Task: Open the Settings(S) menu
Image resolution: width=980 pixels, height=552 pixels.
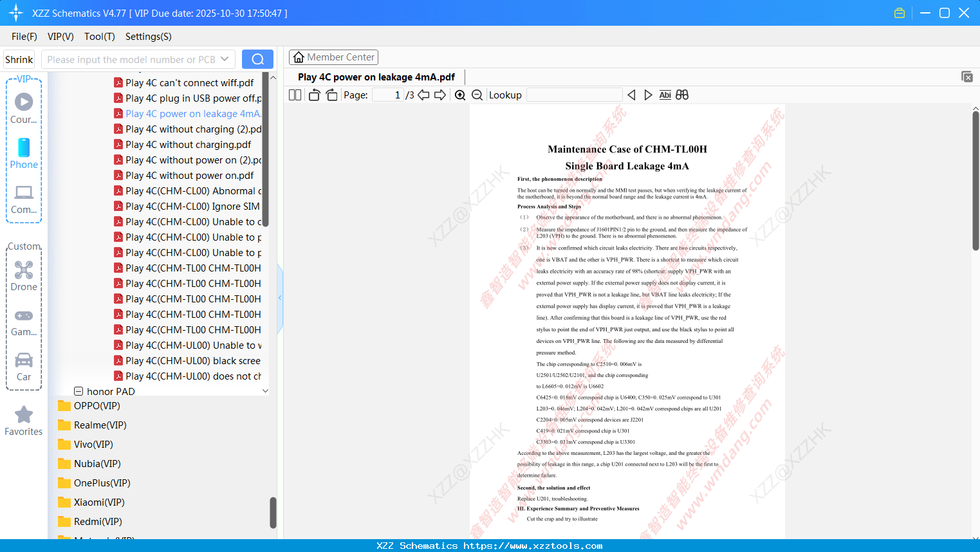Action: point(149,37)
